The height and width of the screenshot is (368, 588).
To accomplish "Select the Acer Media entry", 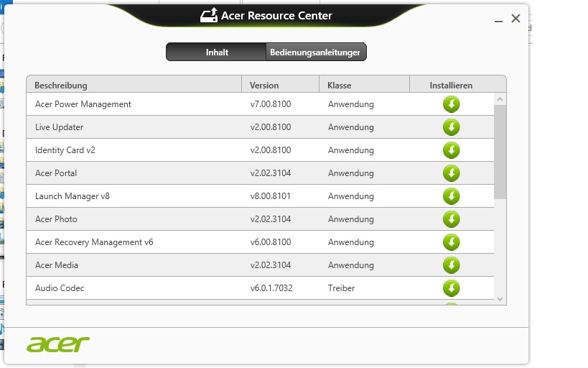I will (56, 265).
